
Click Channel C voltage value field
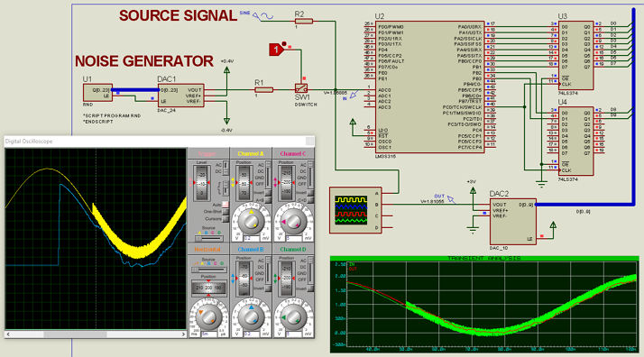pyautogui.click(x=294, y=238)
